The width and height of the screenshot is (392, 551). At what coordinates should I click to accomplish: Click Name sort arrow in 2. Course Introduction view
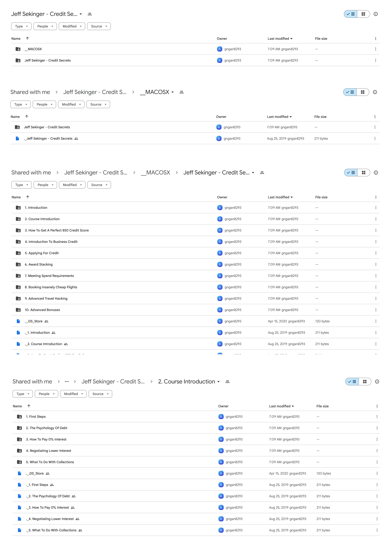pyautogui.click(x=29, y=406)
